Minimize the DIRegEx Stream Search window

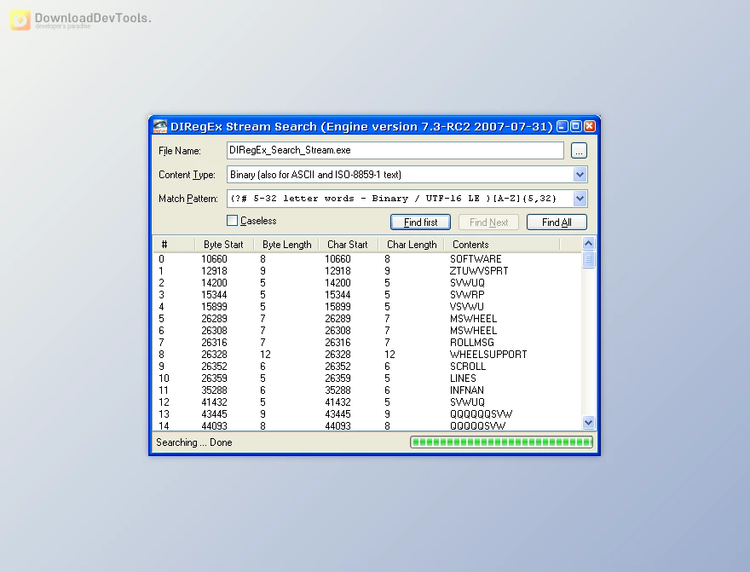(x=563, y=126)
